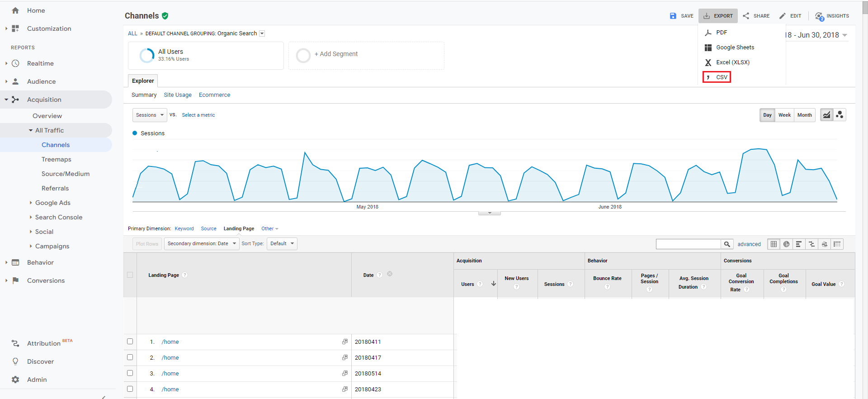Expand the Google Ads section
This screenshot has height=399, width=868.
[x=52, y=203]
